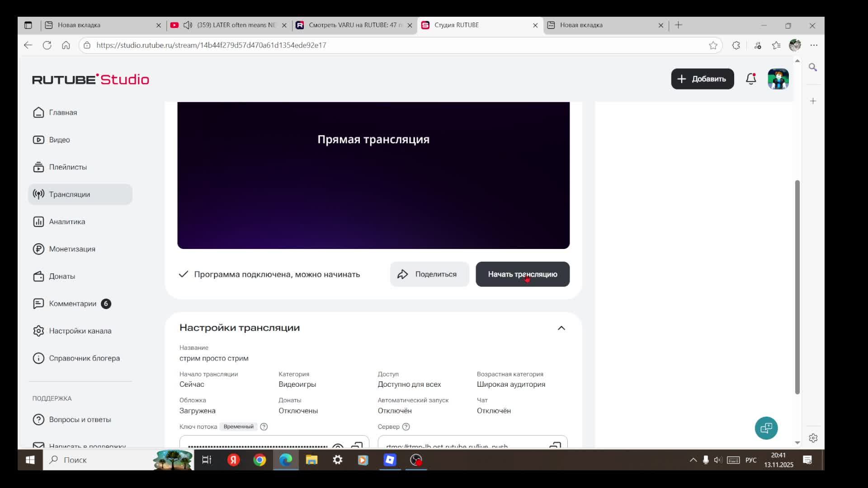Click the page vertical scrollbar
Screen dimensions: 868x488
(797, 287)
